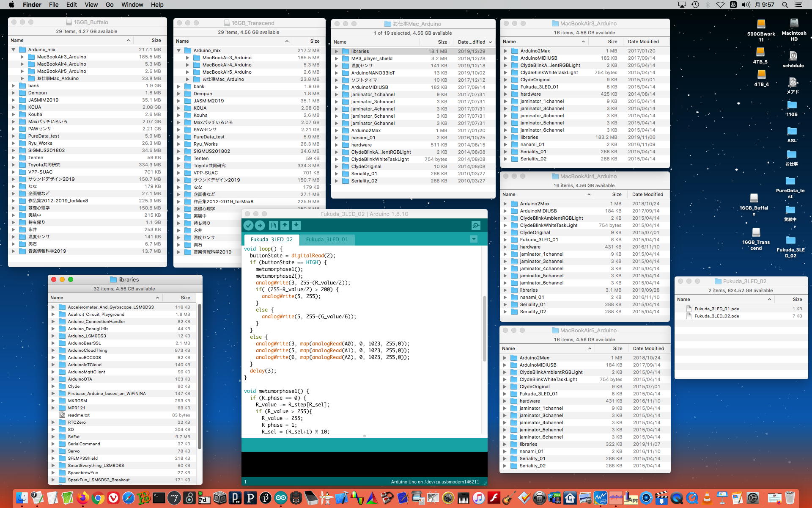This screenshot has height=508, width=812.
Task: Collapse Arduino_mix folder in 16GB_Buffalo window
Action: tap(14, 50)
